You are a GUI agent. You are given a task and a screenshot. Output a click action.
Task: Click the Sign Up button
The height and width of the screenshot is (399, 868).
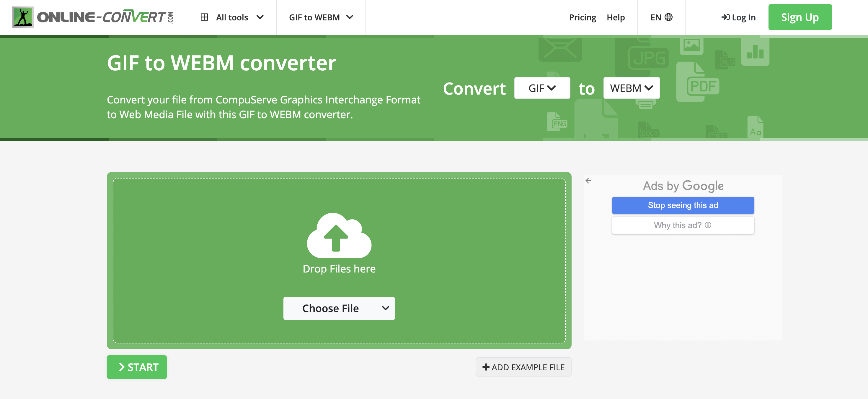coord(800,17)
